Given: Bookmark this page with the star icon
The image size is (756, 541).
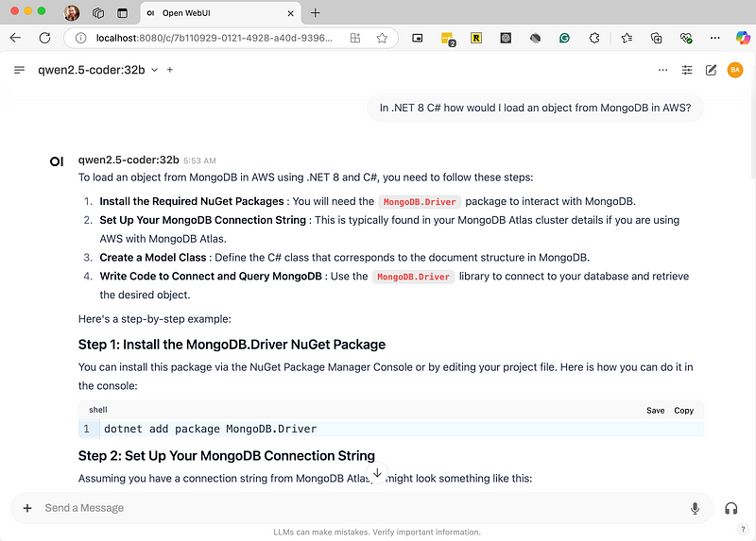Looking at the screenshot, I should coord(382,39).
